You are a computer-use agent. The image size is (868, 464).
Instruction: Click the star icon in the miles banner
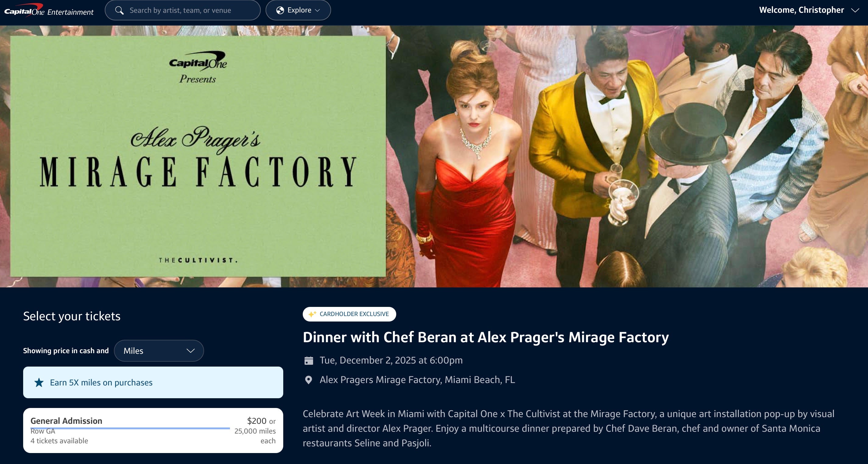(39, 382)
